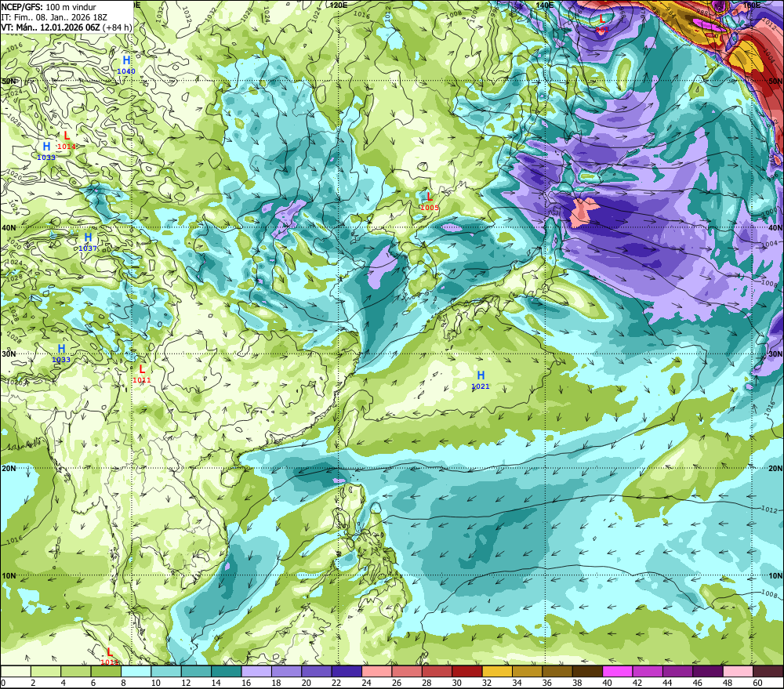Click the 1012 isobar label near the right edge
Viewport: 784px width, 689px height.
coord(768,509)
